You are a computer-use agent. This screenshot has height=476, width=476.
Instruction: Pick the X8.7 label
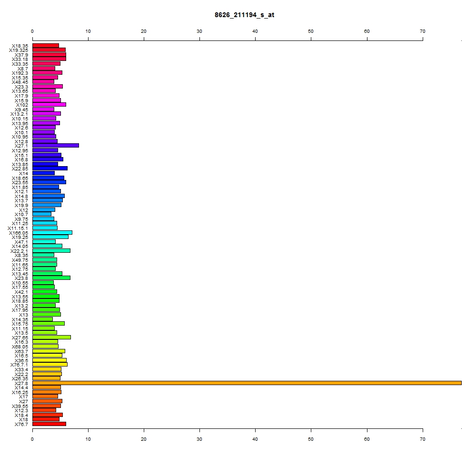coord(23,69)
